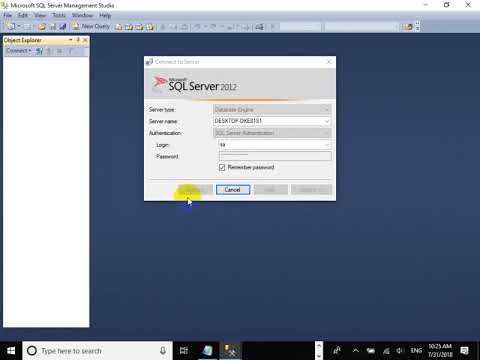
Task: Click the People icon in system tray
Action: click(x=337, y=350)
